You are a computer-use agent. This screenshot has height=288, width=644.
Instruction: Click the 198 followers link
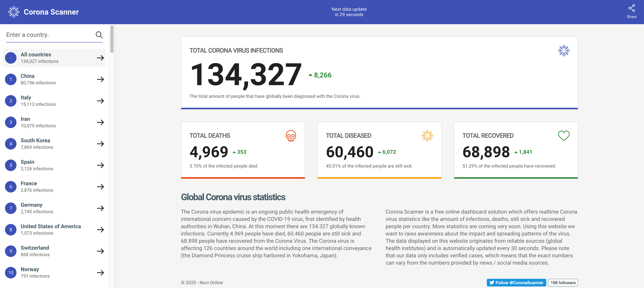click(x=563, y=283)
